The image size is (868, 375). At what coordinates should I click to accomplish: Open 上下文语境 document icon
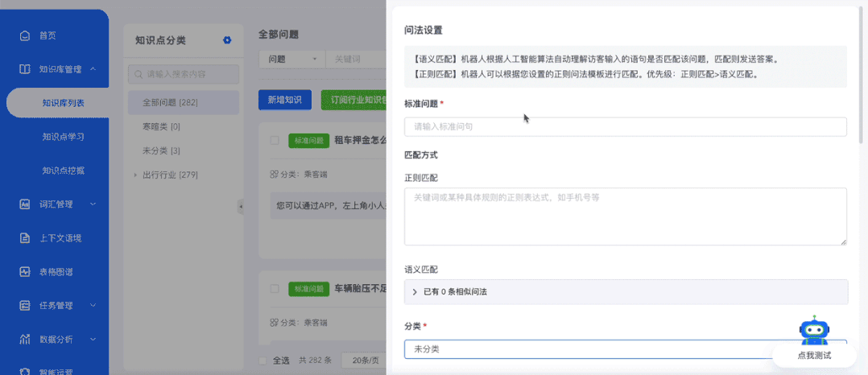24,238
